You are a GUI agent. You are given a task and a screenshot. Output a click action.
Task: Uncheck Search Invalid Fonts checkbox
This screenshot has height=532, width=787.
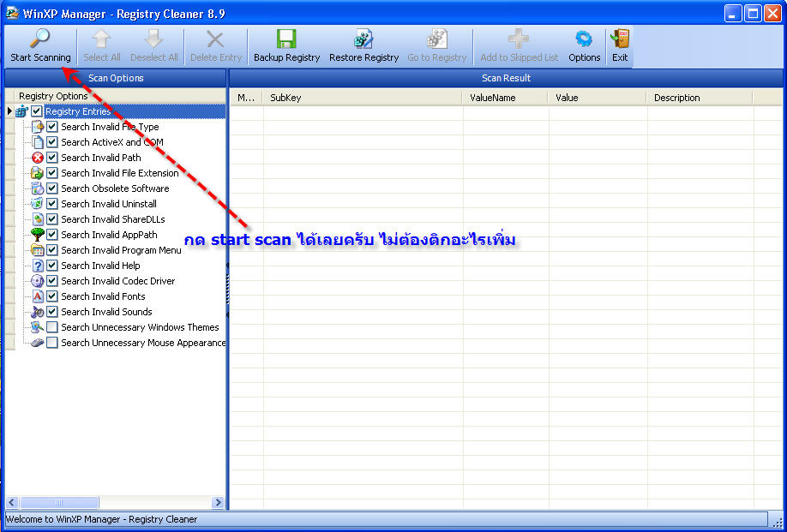coord(52,296)
